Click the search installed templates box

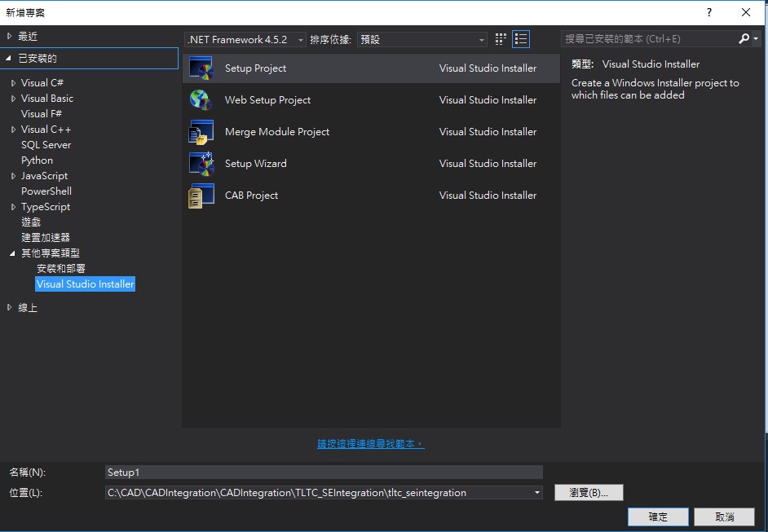(649, 38)
